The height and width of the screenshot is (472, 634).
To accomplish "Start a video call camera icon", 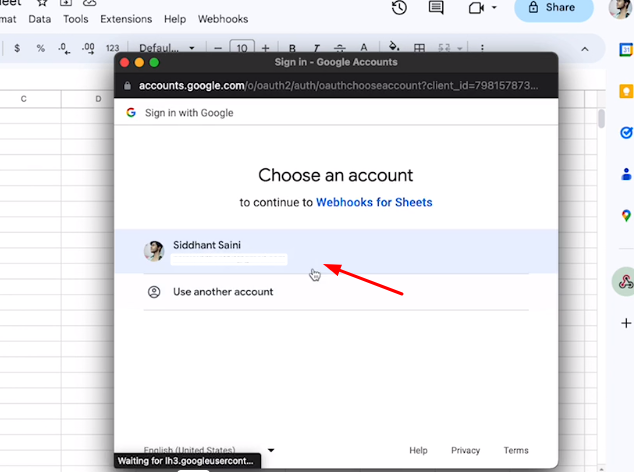I will point(476,8).
